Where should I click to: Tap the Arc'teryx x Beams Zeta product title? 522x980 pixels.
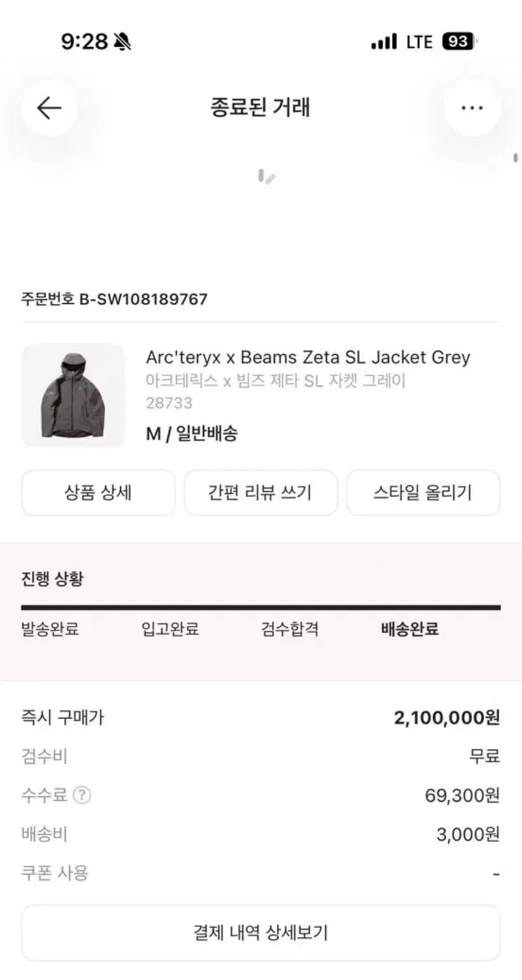coord(308,357)
